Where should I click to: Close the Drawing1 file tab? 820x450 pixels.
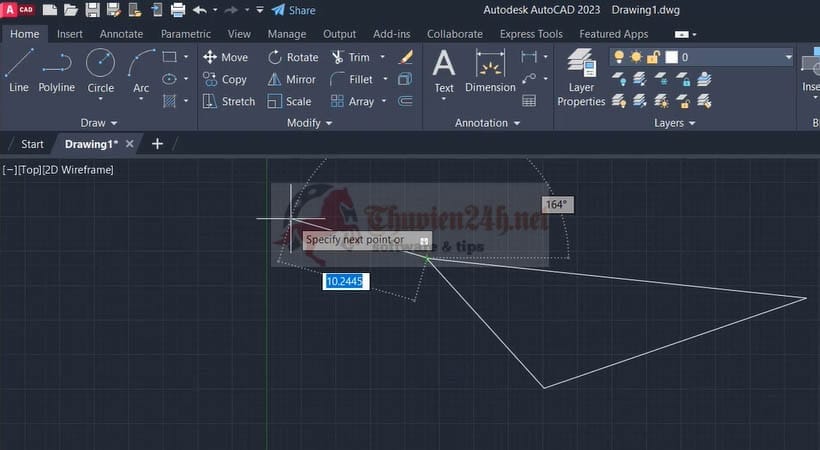130,144
